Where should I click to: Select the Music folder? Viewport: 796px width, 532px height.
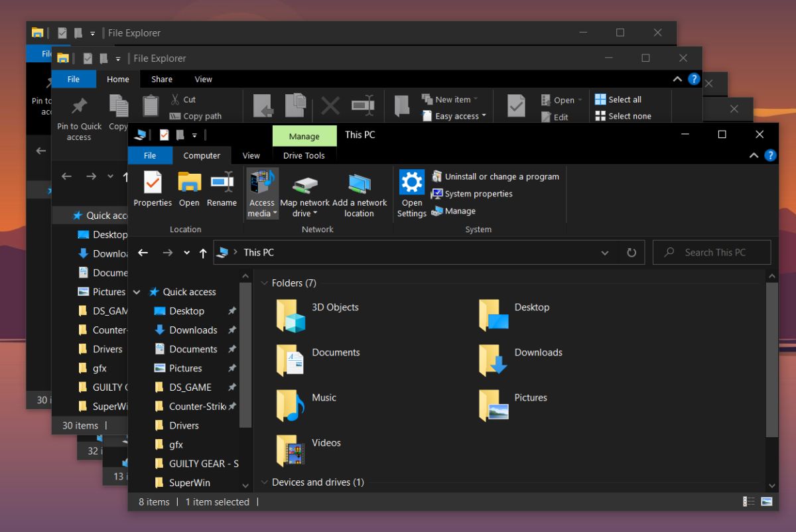[x=306, y=405]
